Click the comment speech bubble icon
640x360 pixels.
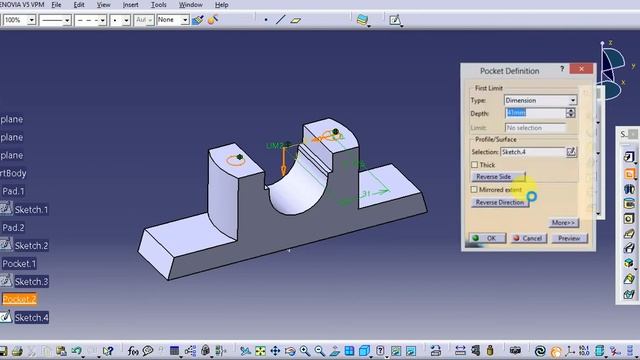pos(148,351)
